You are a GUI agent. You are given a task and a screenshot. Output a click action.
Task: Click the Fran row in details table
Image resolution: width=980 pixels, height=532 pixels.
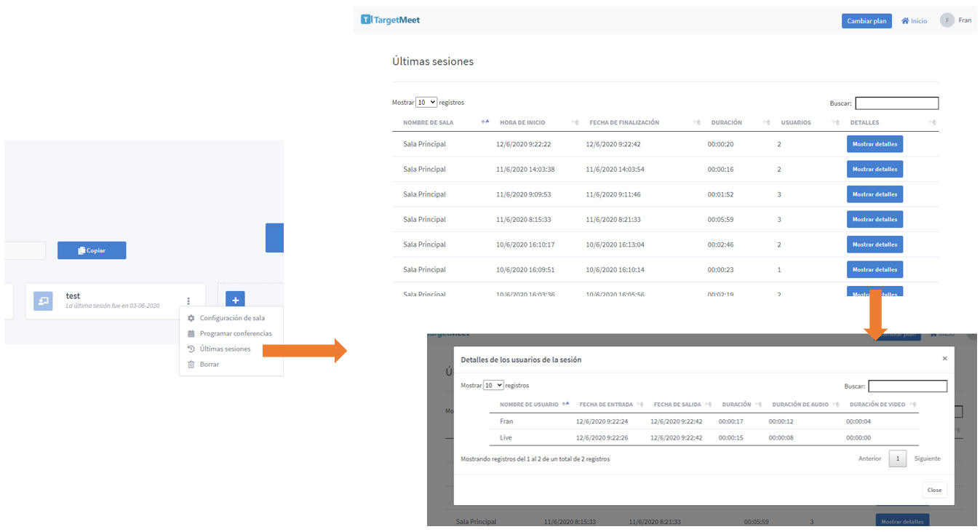click(704, 421)
